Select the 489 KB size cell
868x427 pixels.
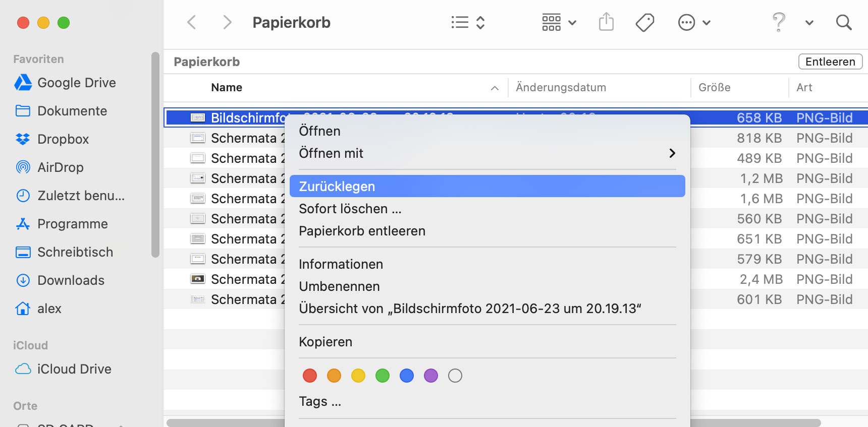(759, 158)
